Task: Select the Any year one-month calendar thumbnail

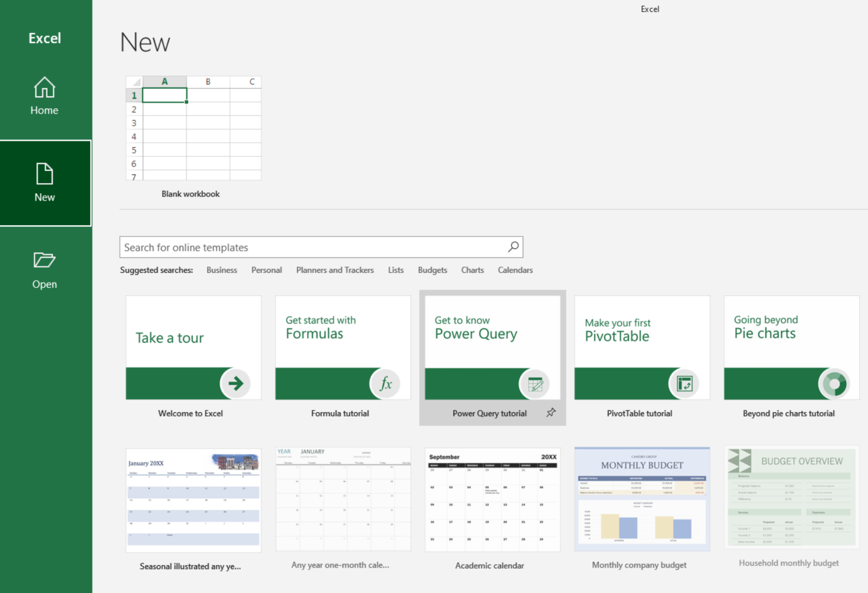Action: [343, 499]
